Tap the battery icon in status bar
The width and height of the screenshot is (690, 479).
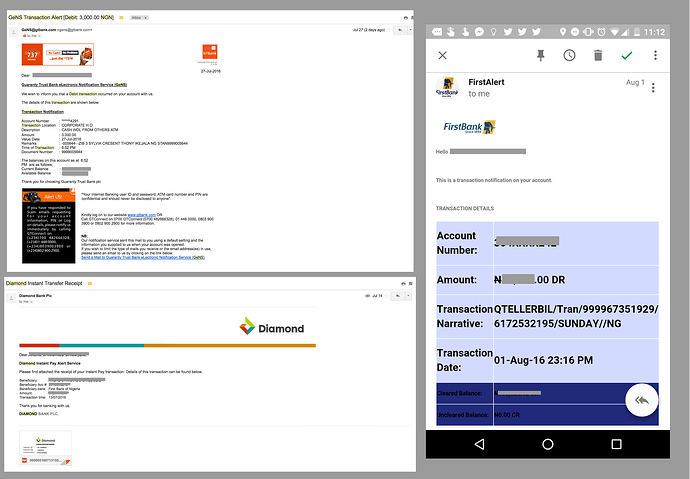coord(637,32)
